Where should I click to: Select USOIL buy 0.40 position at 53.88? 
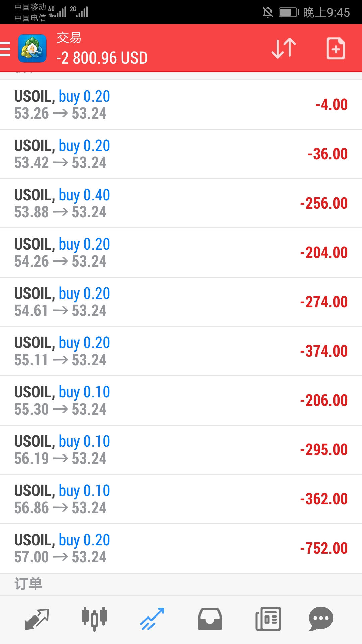tap(181, 203)
